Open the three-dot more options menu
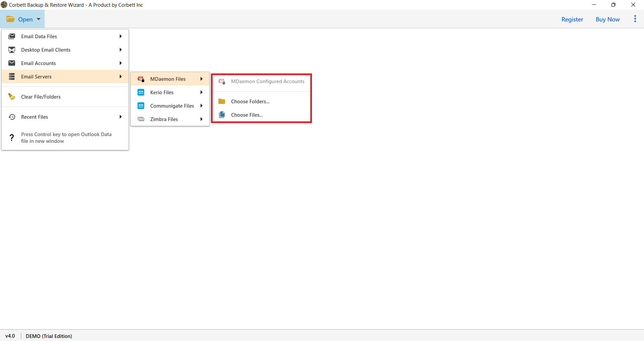The width and height of the screenshot is (644, 341). point(635,19)
